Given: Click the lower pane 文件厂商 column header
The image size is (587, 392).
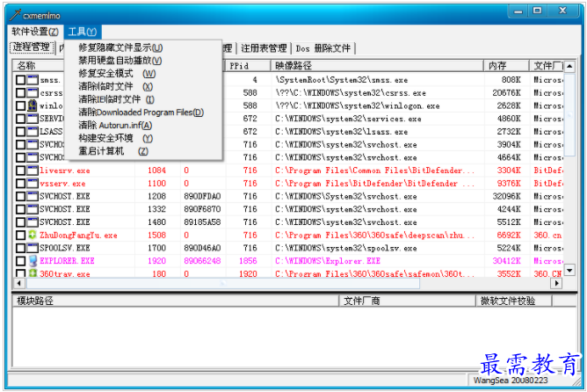Looking at the screenshot, I should click(x=408, y=301).
